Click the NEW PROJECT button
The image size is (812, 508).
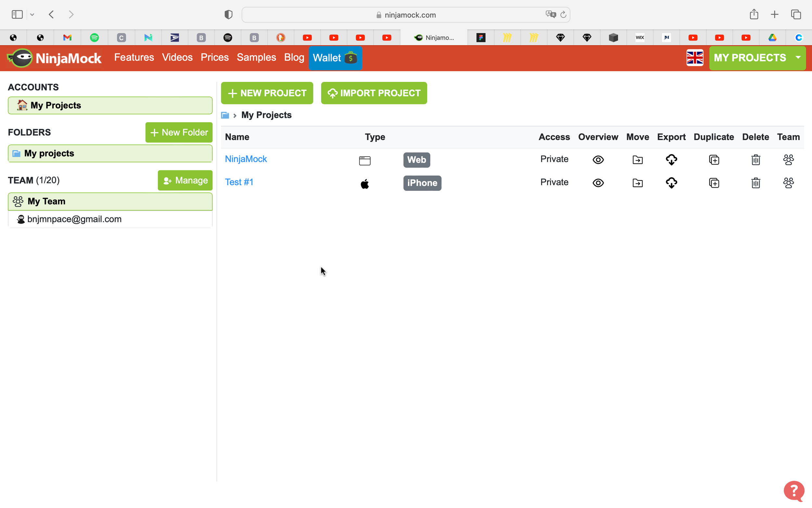coord(267,93)
